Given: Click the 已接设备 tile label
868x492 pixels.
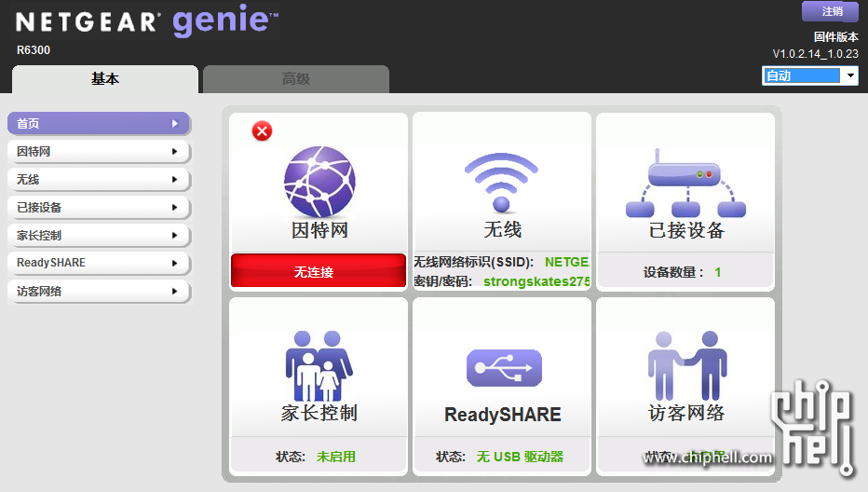Looking at the screenshot, I should point(686,230).
